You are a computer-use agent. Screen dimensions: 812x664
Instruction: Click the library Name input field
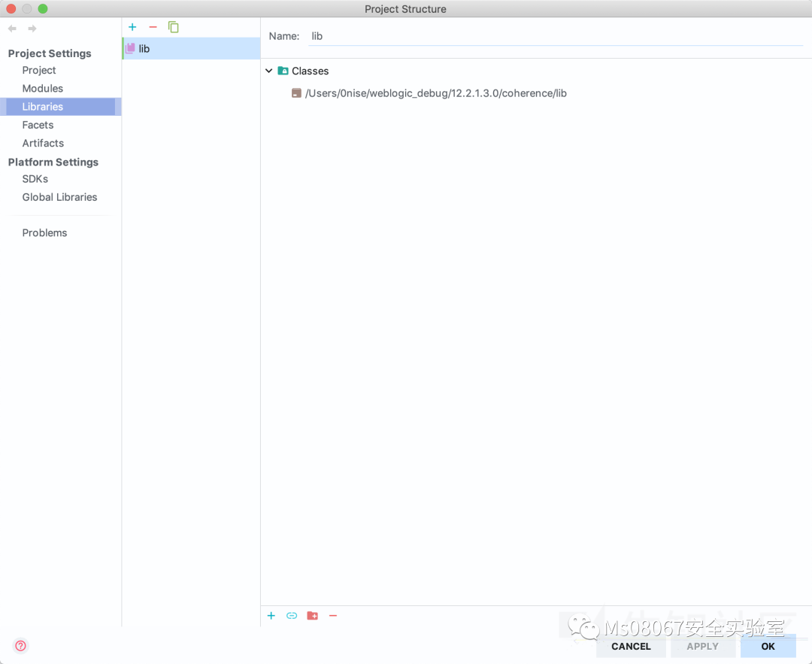[x=556, y=36]
